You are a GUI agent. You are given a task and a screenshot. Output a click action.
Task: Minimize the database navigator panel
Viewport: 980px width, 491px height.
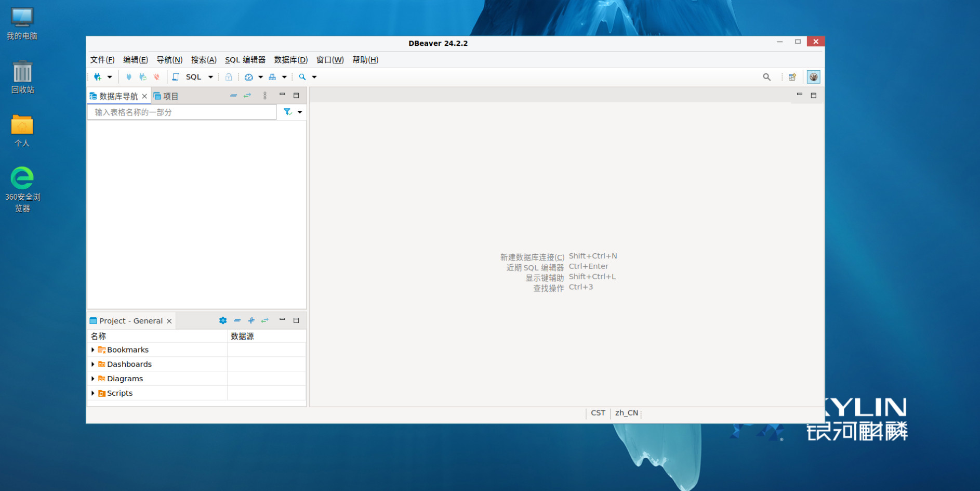pyautogui.click(x=282, y=95)
